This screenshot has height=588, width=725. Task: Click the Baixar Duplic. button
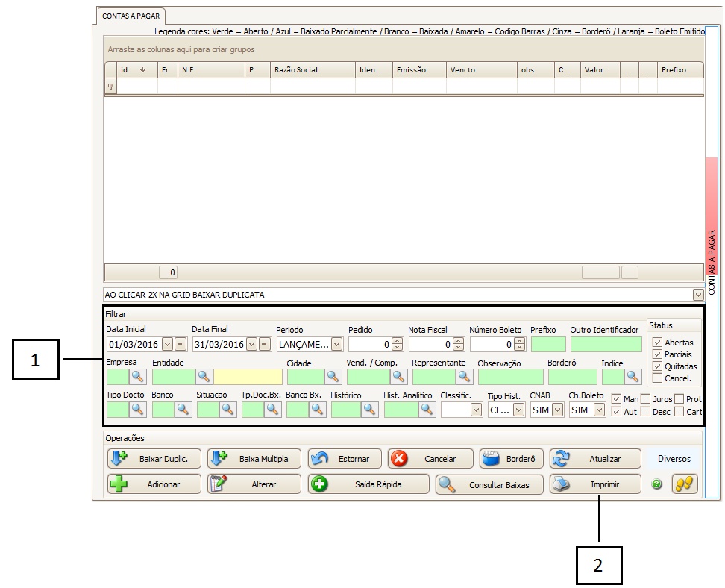pos(153,459)
